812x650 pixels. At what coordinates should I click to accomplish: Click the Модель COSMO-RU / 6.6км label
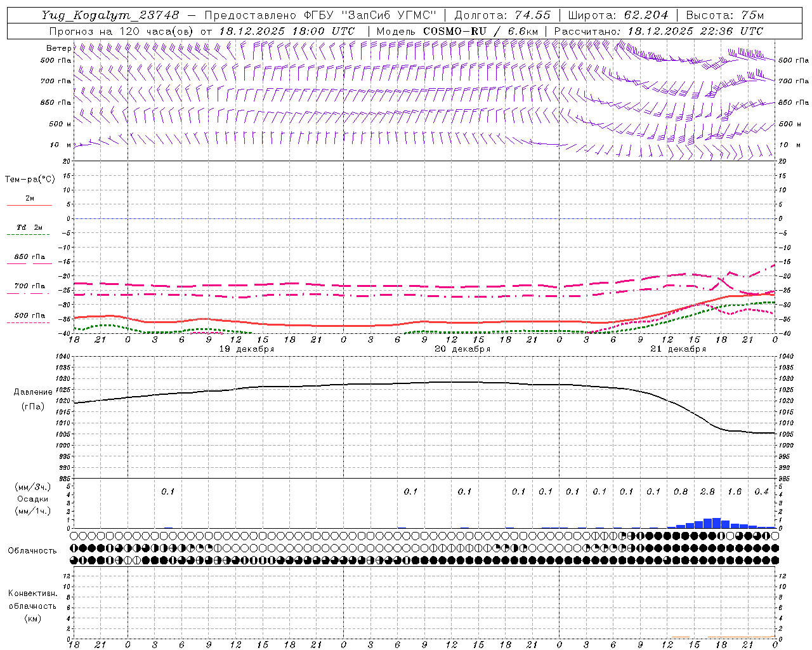pyautogui.click(x=457, y=31)
